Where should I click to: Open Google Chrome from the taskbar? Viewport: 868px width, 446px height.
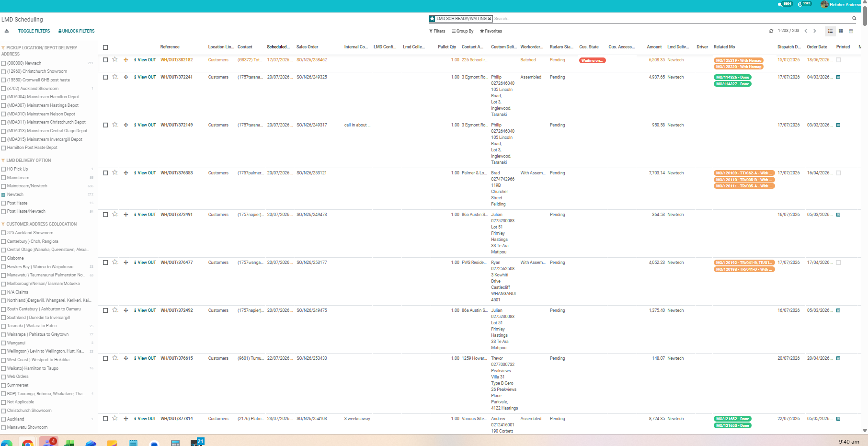(28, 443)
